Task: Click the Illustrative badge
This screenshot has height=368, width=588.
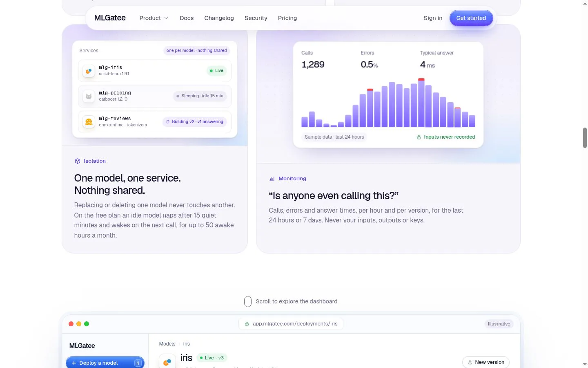Action: click(499, 324)
